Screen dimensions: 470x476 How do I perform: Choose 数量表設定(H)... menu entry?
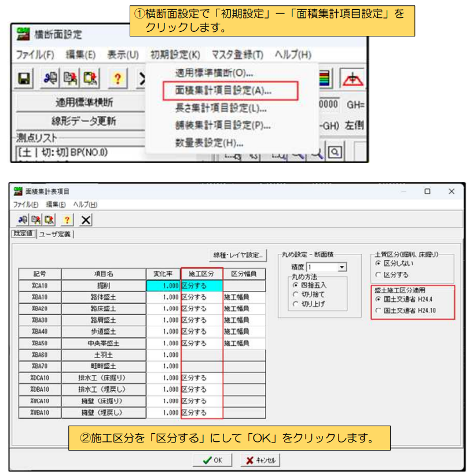[x=209, y=142]
